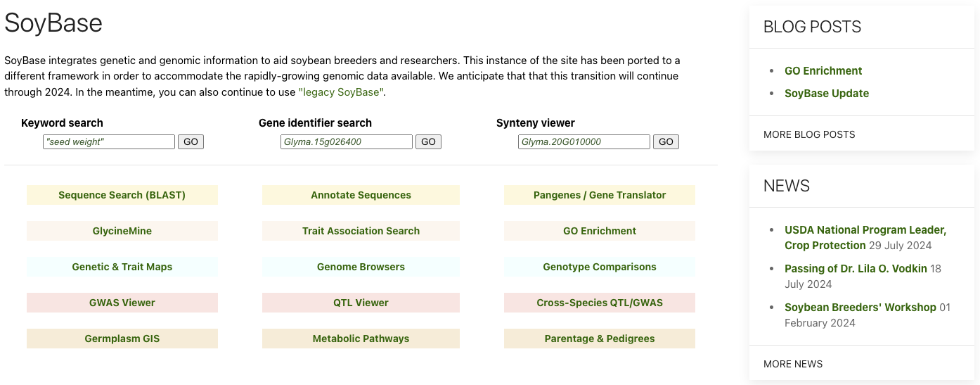Image resolution: width=980 pixels, height=385 pixels.
Task: Open the SoyBase Update blog post
Action: click(827, 93)
